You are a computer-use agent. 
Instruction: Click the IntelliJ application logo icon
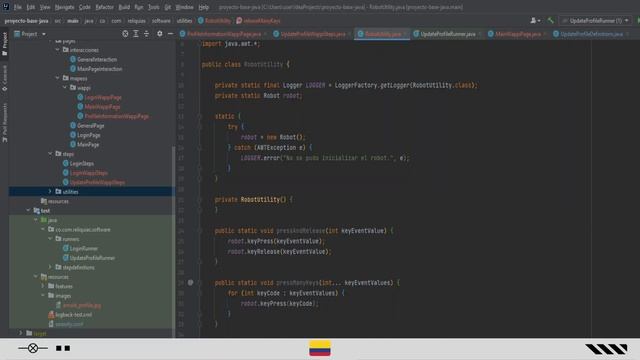(6, 7)
